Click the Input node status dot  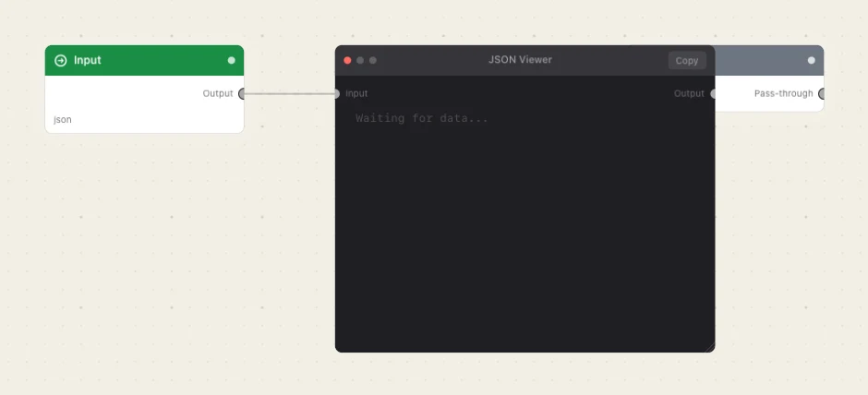click(x=232, y=60)
